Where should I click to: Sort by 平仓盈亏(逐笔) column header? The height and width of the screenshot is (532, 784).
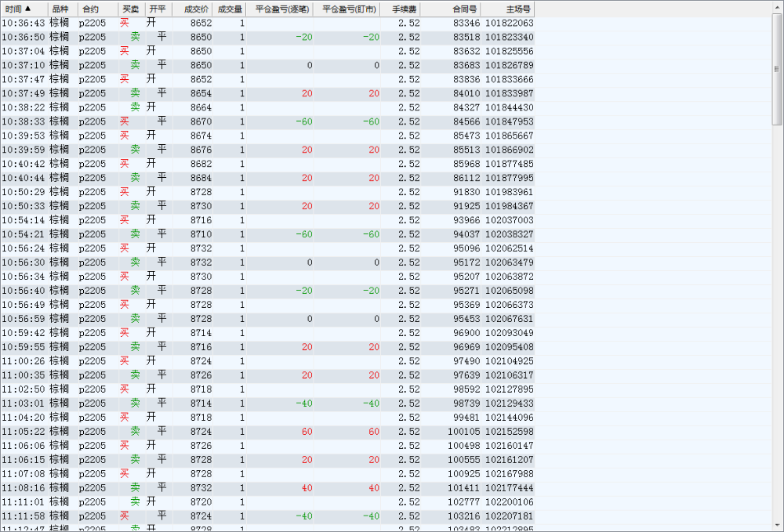(281, 9)
